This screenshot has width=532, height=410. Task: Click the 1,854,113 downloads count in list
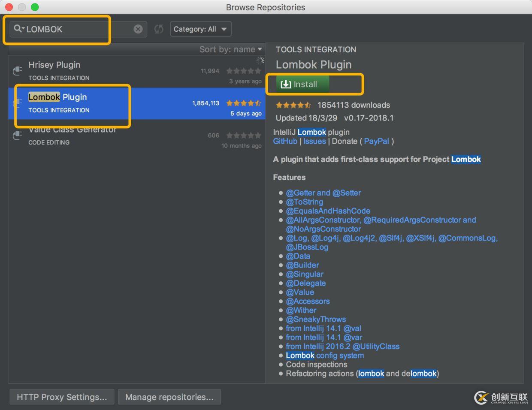(206, 103)
